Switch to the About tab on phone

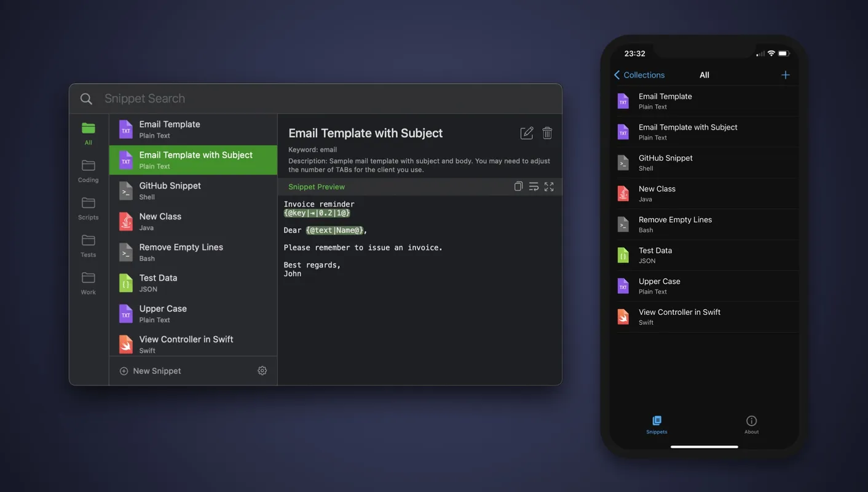tap(751, 424)
